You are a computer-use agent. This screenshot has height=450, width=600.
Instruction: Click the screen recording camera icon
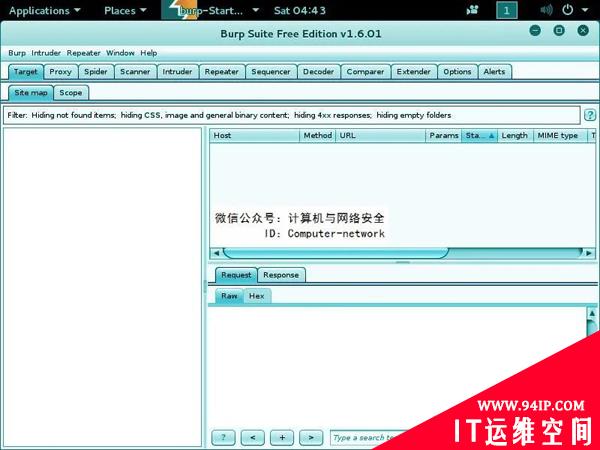[x=473, y=10]
